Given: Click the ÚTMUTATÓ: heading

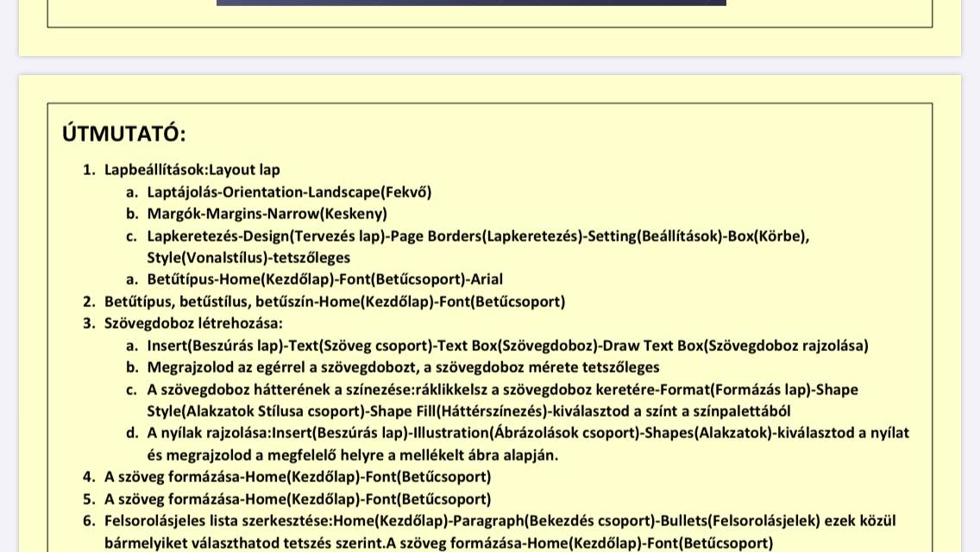Looking at the screenshot, I should [x=123, y=134].
